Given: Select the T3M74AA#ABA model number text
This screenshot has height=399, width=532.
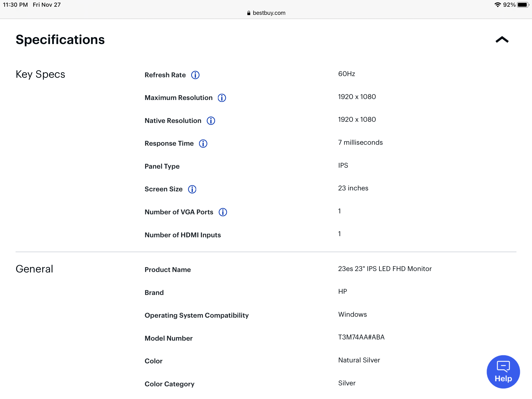Looking at the screenshot, I should tap(361, 337).
